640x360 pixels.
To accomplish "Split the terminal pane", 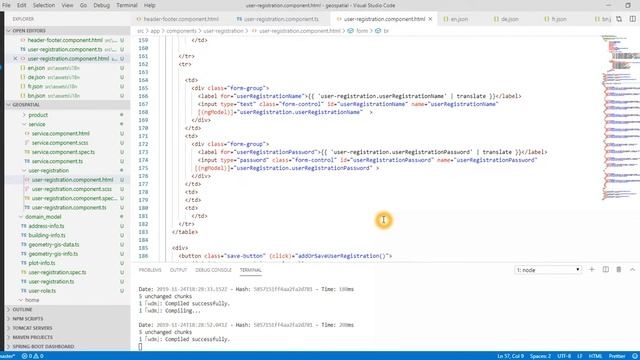I will (606, 270).
